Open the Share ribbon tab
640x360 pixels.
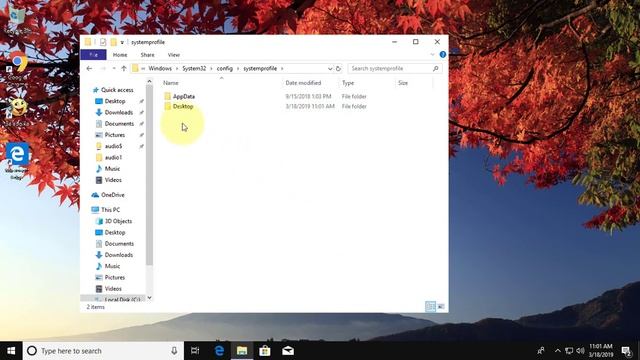click(x=147, y=55)
